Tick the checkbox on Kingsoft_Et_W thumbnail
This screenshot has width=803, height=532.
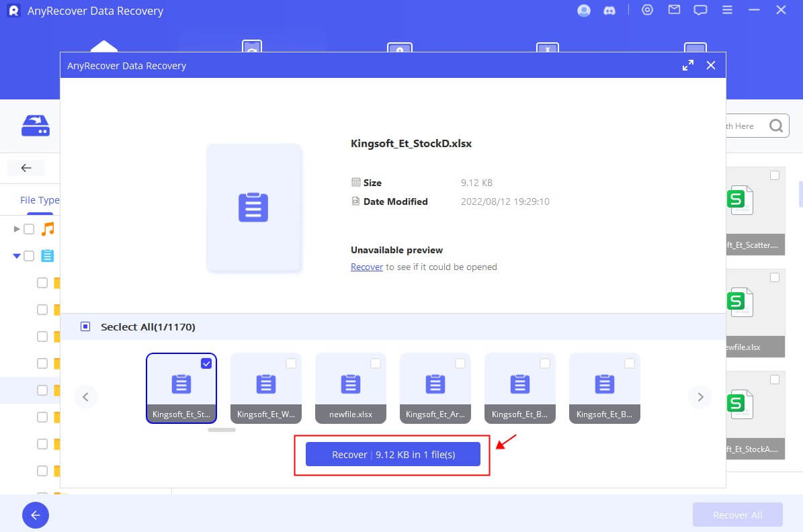pos(291,363)
